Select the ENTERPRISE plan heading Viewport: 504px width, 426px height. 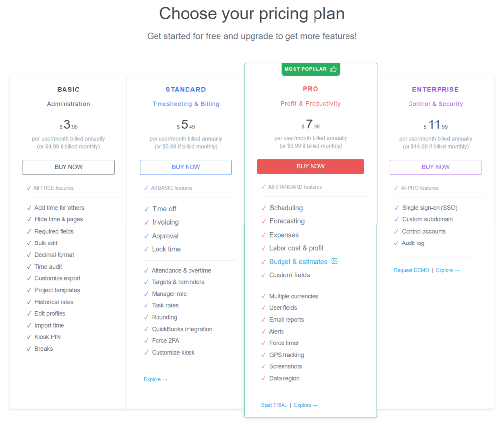pos(435,89)
